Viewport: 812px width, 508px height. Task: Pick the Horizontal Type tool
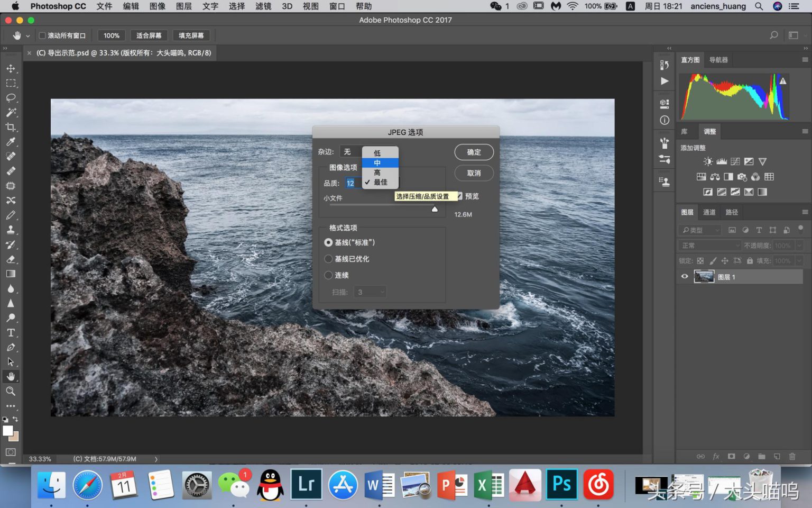point(11,333)
